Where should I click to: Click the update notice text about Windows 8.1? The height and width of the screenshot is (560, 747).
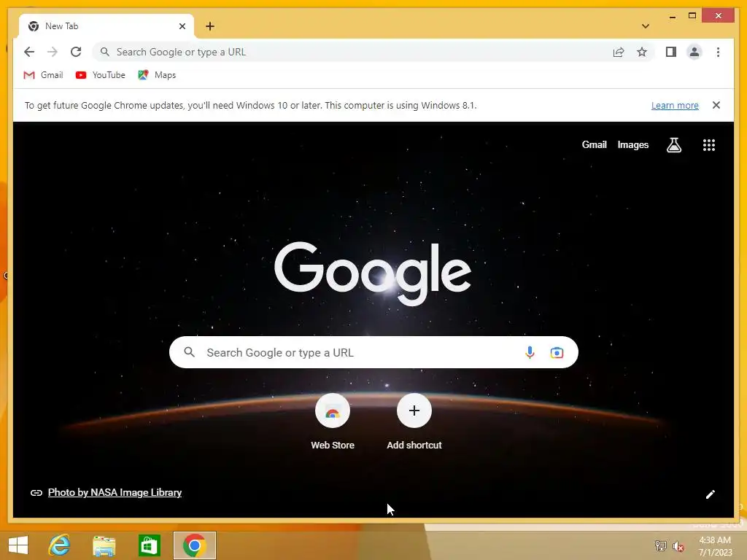tap(251, 105)
